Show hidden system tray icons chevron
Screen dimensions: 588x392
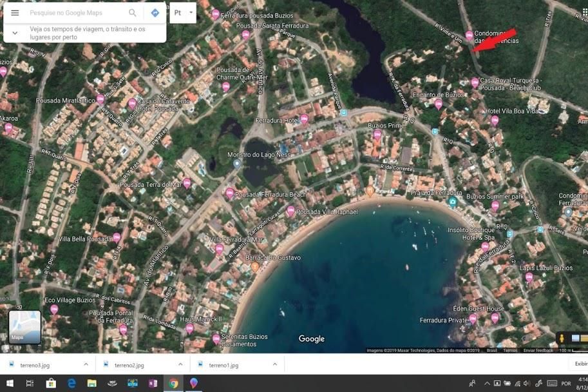click(487, 384)
